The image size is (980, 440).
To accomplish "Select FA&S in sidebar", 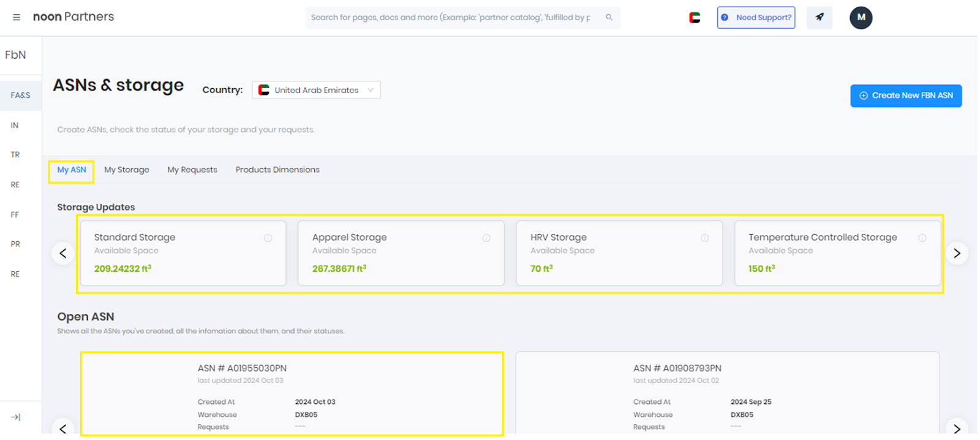I will coord(20,95).
